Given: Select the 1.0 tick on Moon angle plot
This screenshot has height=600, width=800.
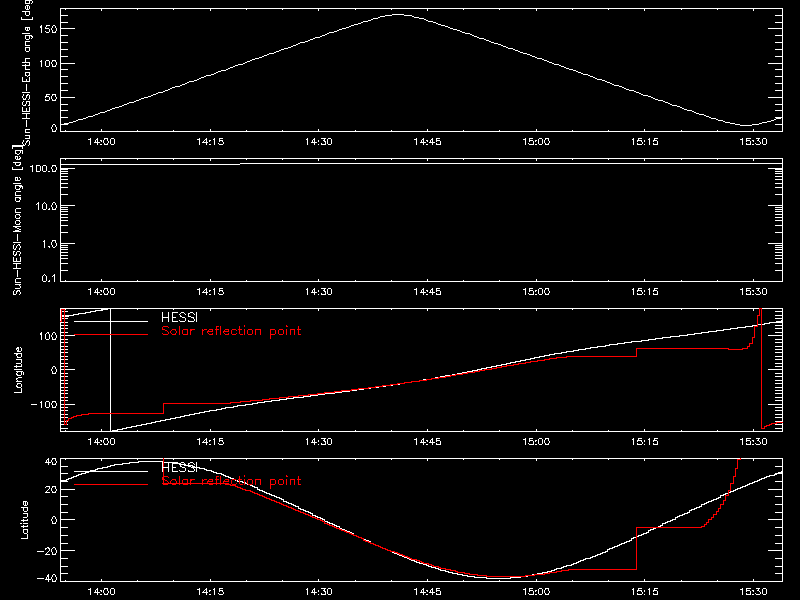Looking at the screenshot, I should (x=49, y=244).
